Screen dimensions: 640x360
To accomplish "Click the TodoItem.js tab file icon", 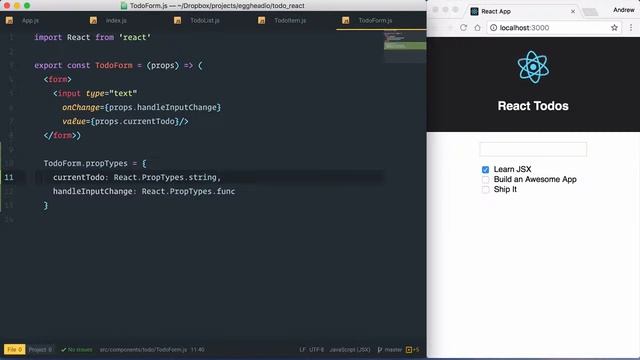I will (262, 20).
